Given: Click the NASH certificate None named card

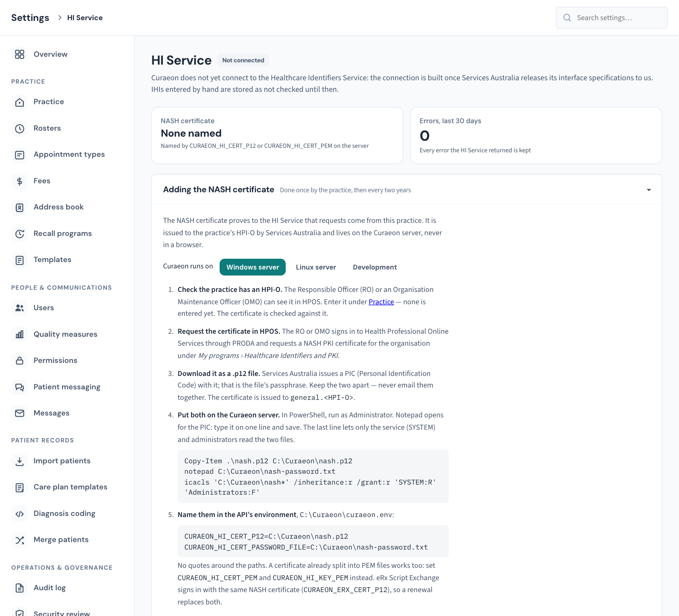Looking at the screenshot, I should tap(277, 136).
